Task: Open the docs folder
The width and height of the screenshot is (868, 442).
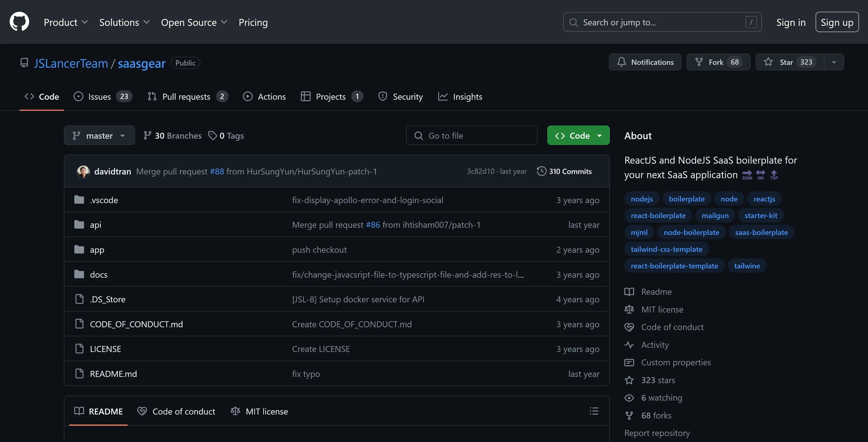Action: click(99, 275)
